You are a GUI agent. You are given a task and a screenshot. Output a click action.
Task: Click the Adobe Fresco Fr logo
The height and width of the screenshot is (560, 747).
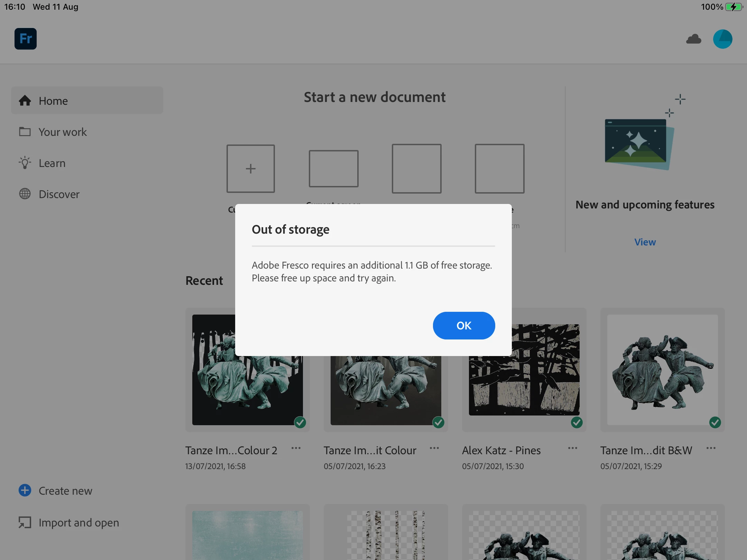click(x=26, y=39)
